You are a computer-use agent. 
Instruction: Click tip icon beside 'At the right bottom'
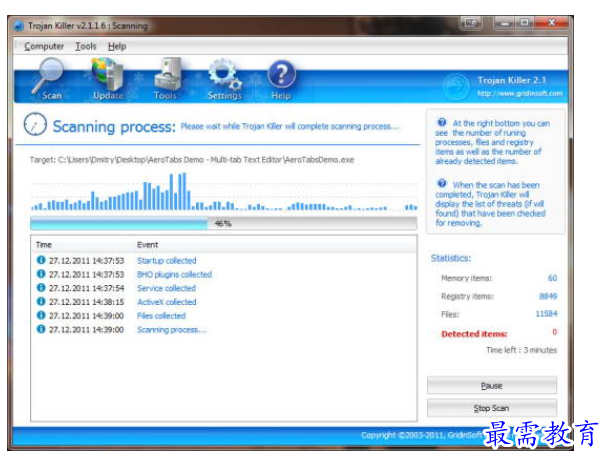[442, 122]
